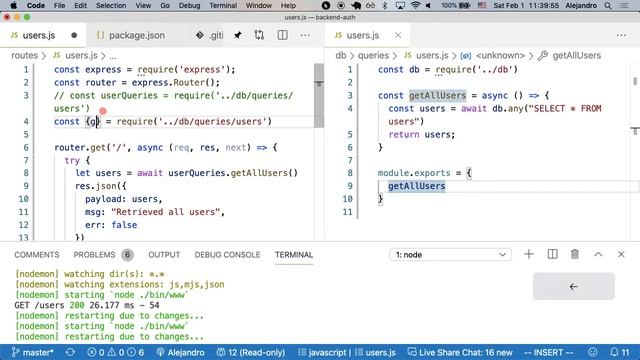Open the Debug menu

point(189,6)
